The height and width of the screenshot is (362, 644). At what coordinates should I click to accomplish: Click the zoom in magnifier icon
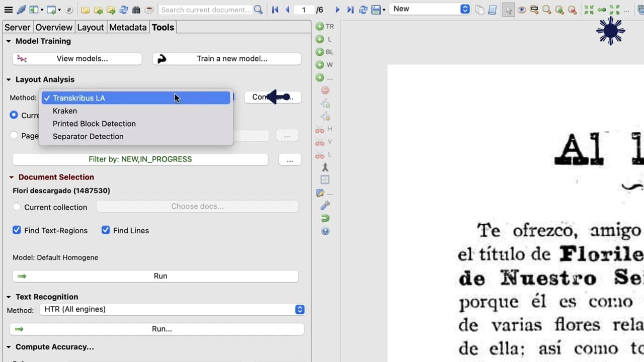[x=559, y=10]
